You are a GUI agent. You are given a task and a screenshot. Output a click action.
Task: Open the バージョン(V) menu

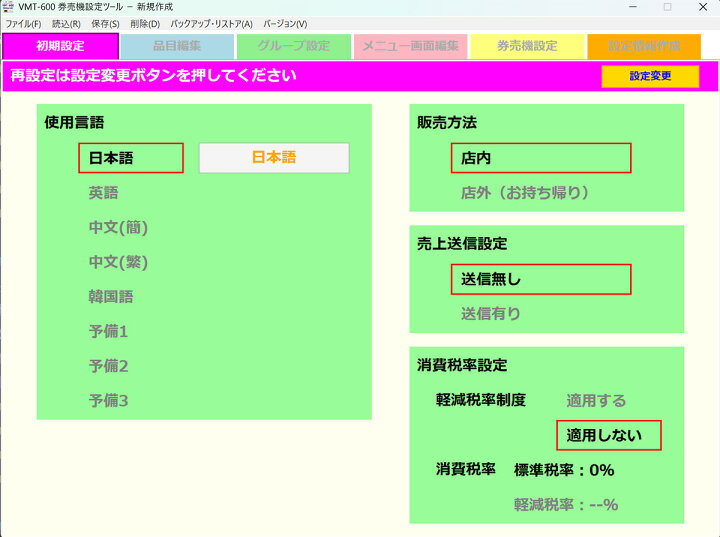[285, 24]
